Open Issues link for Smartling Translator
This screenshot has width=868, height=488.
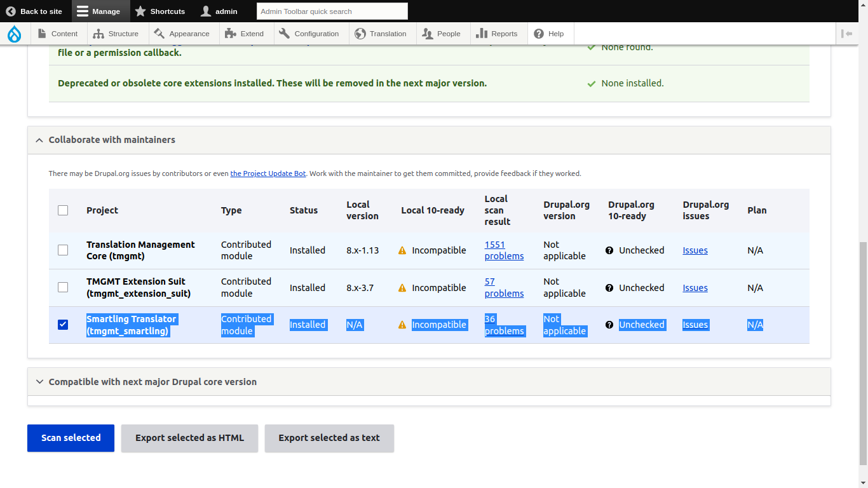click(695, 325)
